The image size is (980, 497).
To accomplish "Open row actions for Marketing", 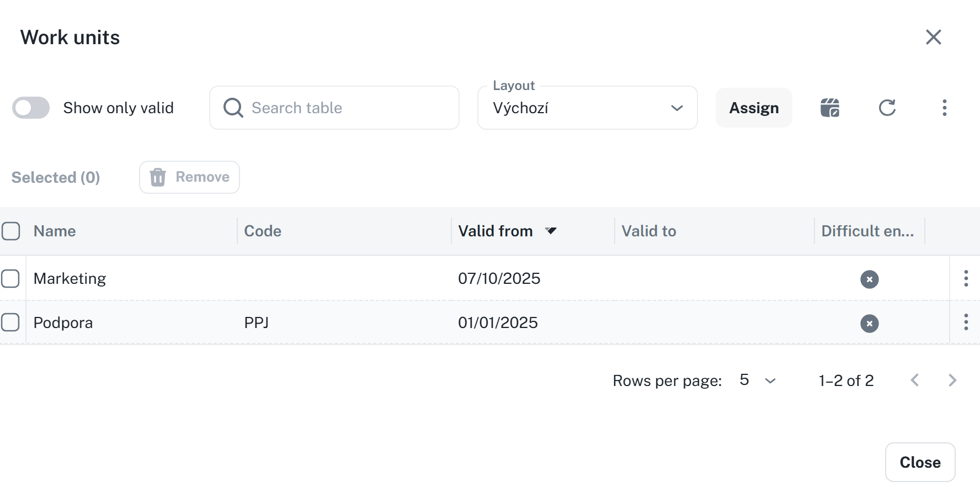I will (966, 278).
